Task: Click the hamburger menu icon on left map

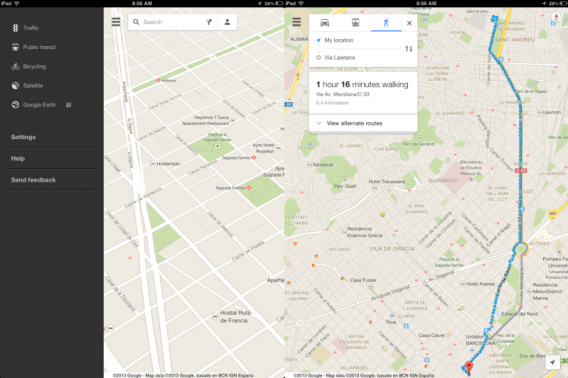Action: [x=116, y=22]
